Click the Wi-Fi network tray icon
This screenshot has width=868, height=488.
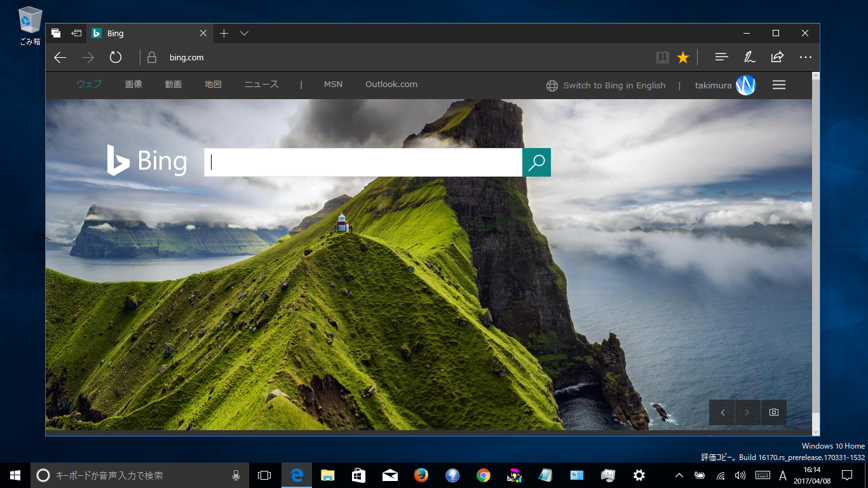click(721, 475)
